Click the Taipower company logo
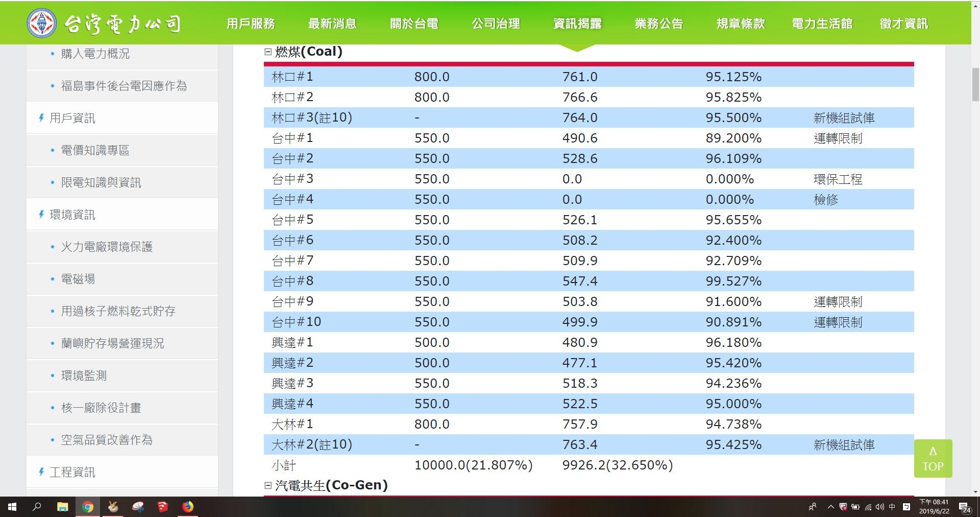 (x=104, y=23)
